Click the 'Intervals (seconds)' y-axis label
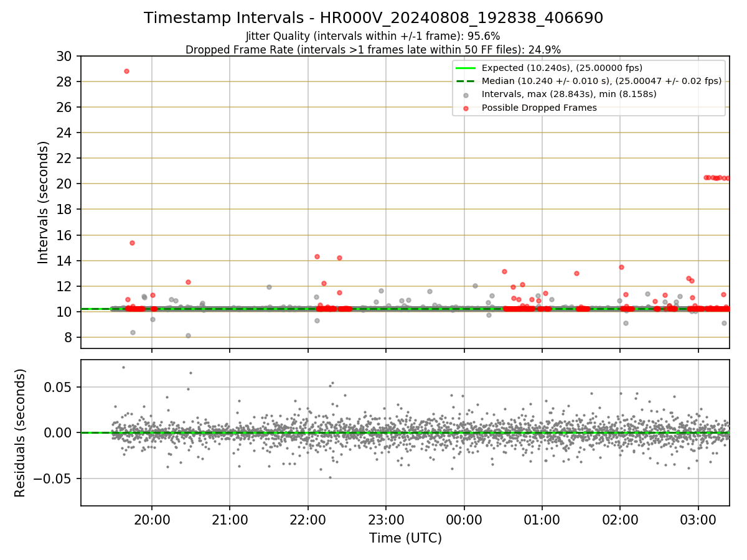Viewport: 747px width, 560px height. tap(44, 202)
